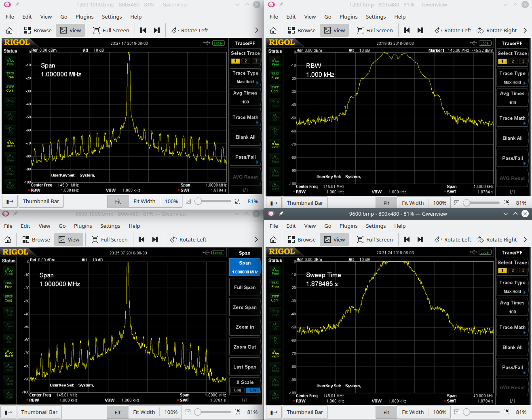Click Rotate Right in 9600.bmp window
This screenshot has height=420, width=532.
point(497,239)
